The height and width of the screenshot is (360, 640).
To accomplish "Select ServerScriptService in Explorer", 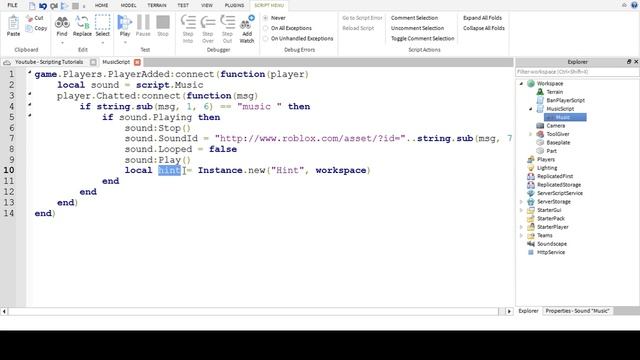I will tap(560, 193).
